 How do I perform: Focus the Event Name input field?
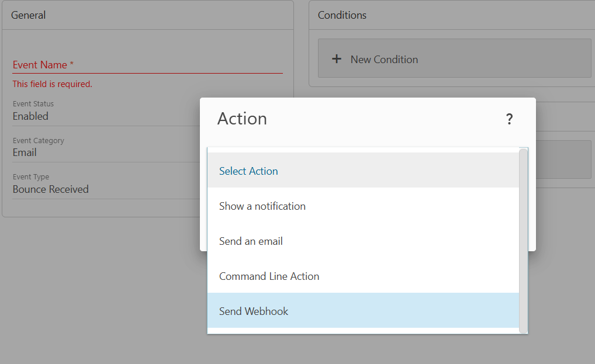[147, 65]
